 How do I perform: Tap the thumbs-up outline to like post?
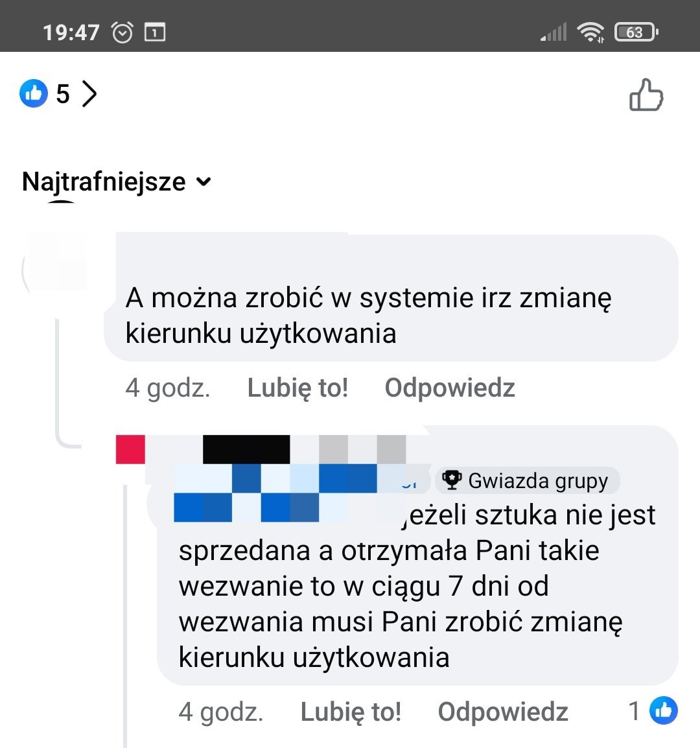tap(646, 95)
